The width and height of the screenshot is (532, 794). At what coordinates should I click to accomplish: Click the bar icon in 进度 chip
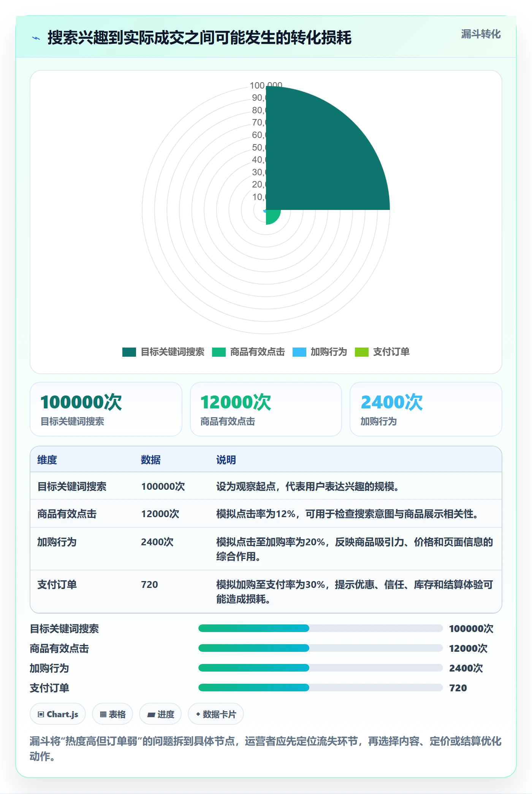coord(151,715)
